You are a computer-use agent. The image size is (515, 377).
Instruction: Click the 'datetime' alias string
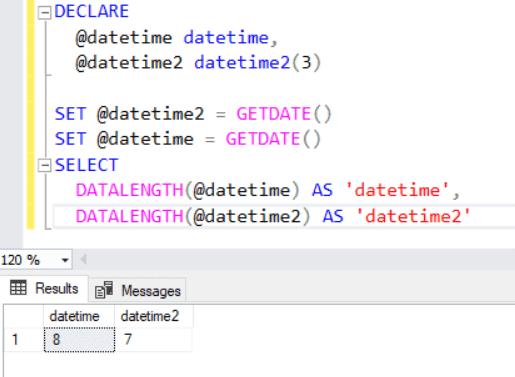click(398, 190)
